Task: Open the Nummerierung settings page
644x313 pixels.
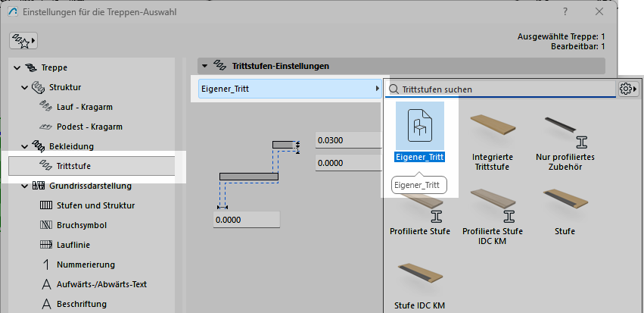Action: 85,264
